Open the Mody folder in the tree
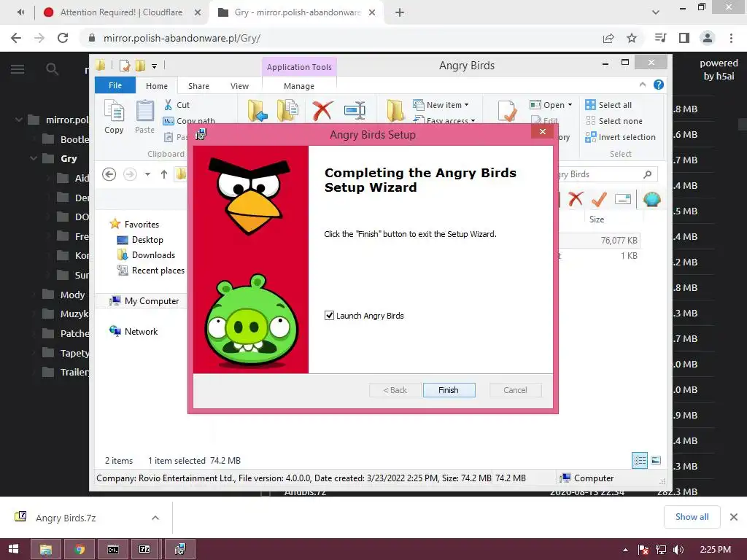747x560 pixels. pyautogui.click(x=64, y=295)
